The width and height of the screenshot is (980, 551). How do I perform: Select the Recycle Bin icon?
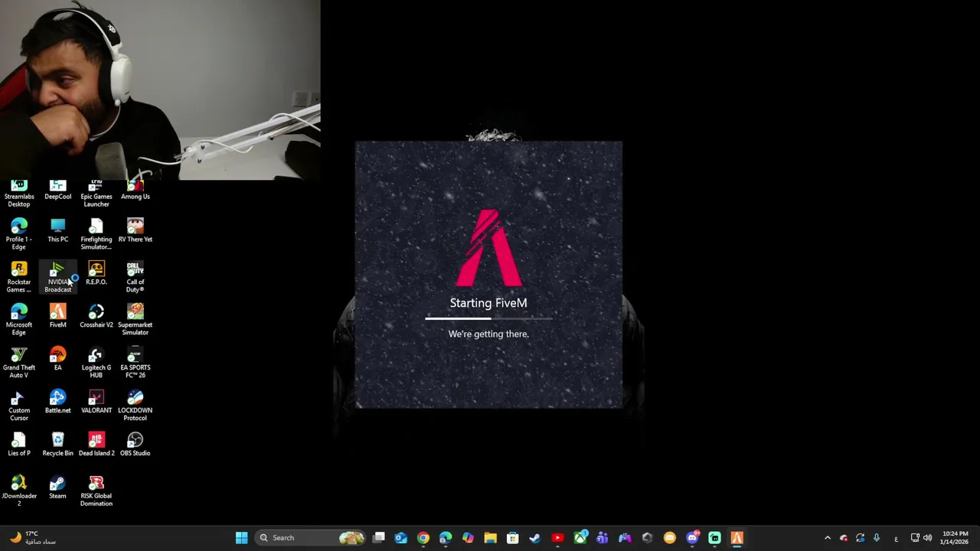point(57,445)
